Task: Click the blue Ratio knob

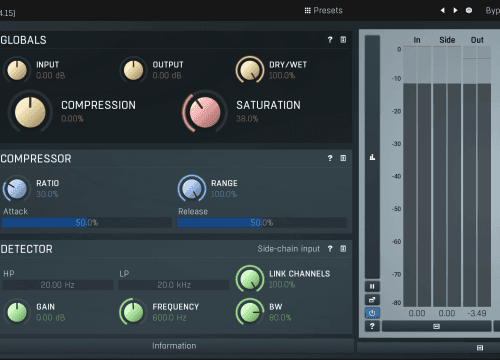Action: pos(17,189)
